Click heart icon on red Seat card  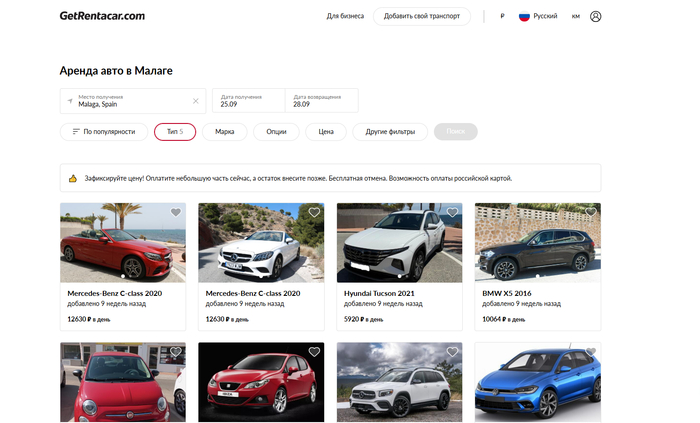click(x=314, y=352)
